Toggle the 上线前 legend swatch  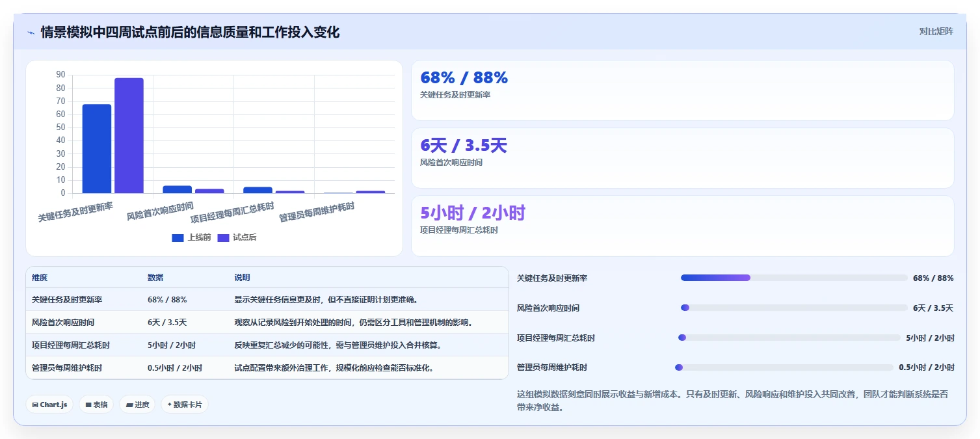point(178,238)
